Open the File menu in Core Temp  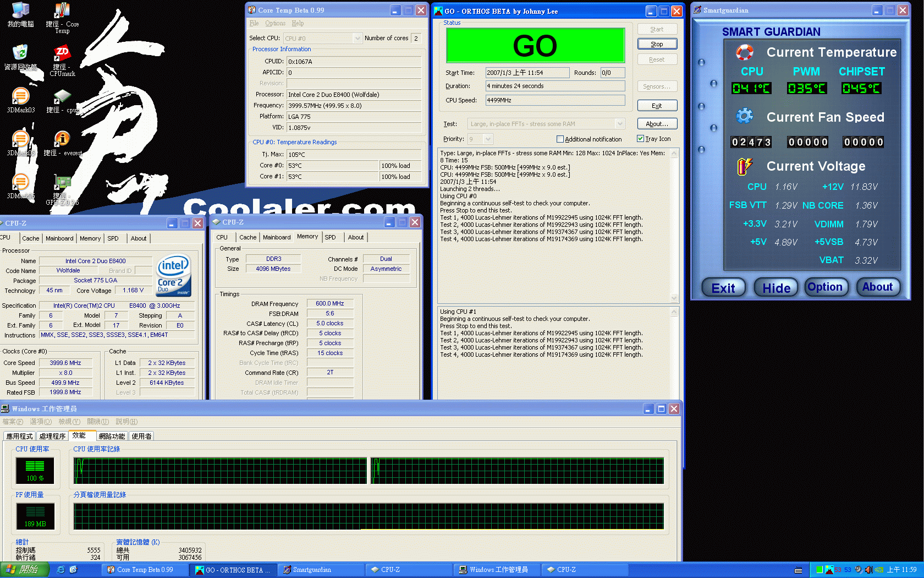point(254,23)
